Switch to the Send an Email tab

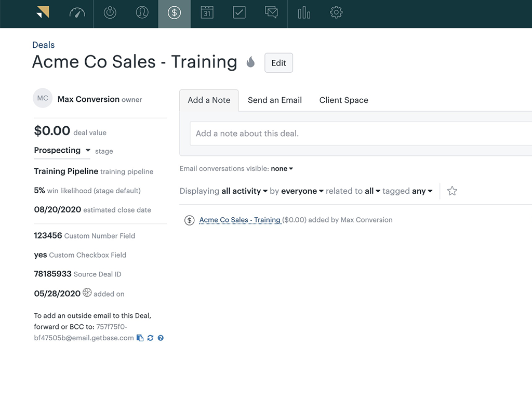click(x=274, y=100)
